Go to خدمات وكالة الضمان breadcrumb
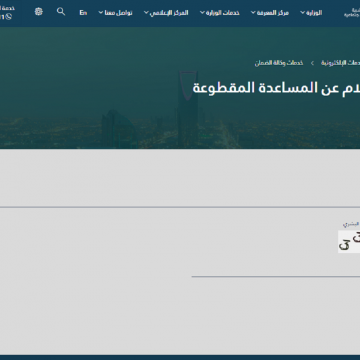 click(279, 63)
